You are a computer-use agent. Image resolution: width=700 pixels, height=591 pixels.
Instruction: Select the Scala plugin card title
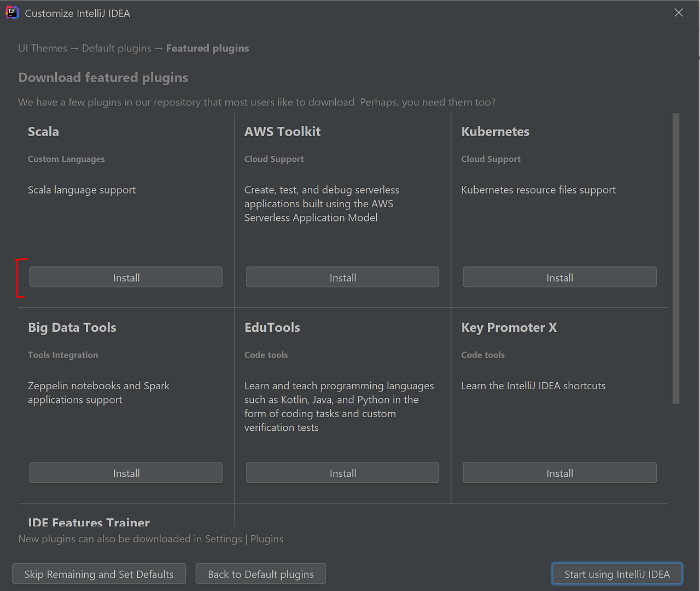[43, 131]
